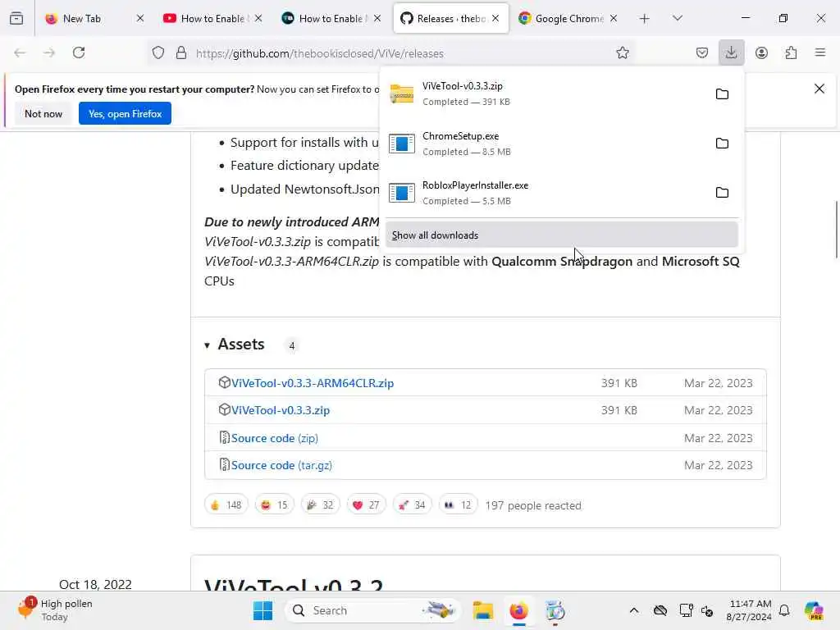Toggle the Downloads panel toolbar button

click(731, 52)
